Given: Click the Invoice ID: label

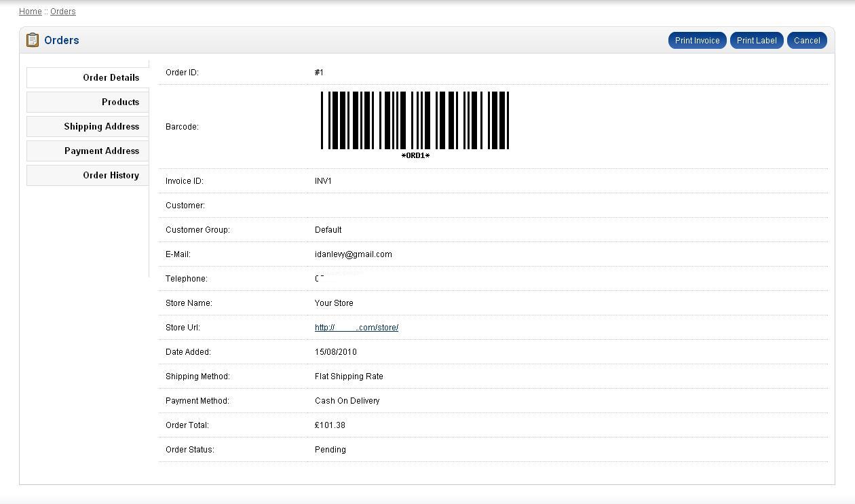Looking at the screenshot, I should click(x=185, y=181).
